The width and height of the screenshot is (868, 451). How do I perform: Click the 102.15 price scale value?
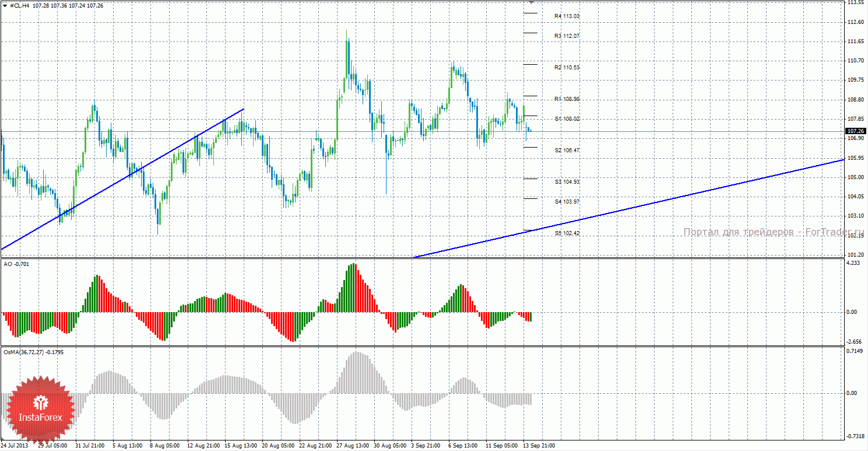point(855,236)
